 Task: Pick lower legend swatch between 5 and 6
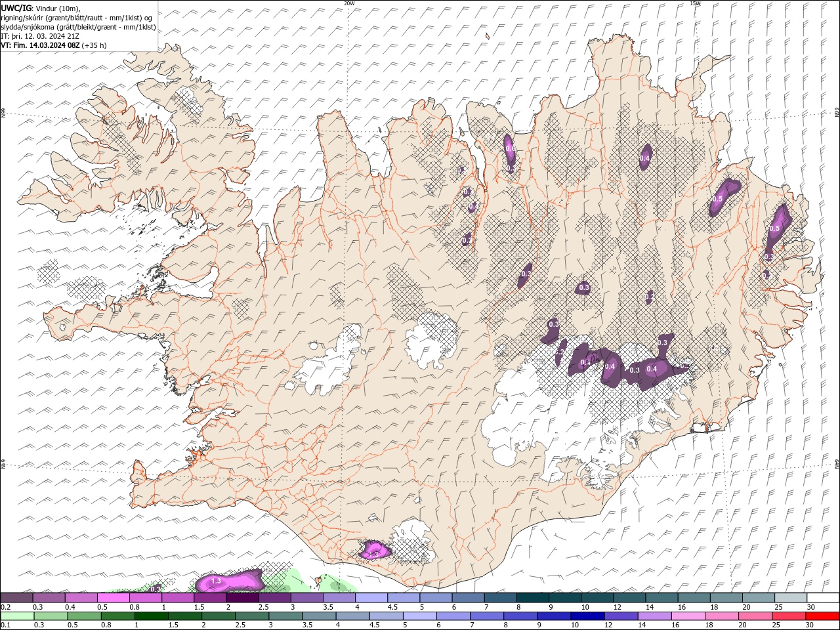[x=420, y=616]
